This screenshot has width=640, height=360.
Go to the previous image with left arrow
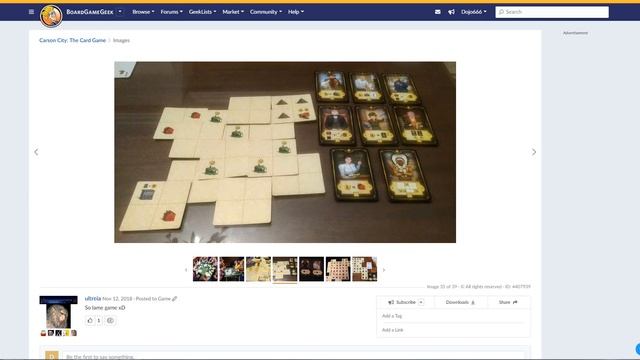click(36, 152)
